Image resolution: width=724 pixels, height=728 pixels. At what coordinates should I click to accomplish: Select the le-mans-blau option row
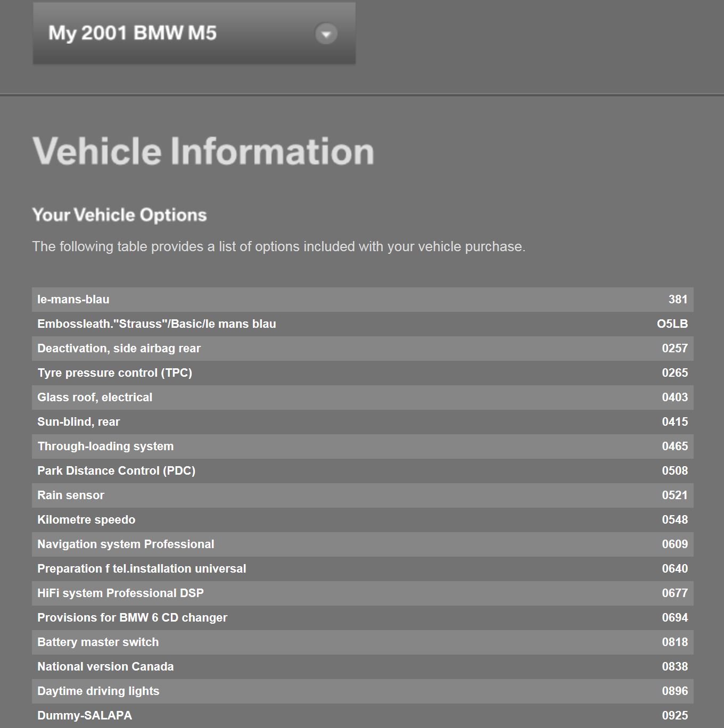pos(363,300)
